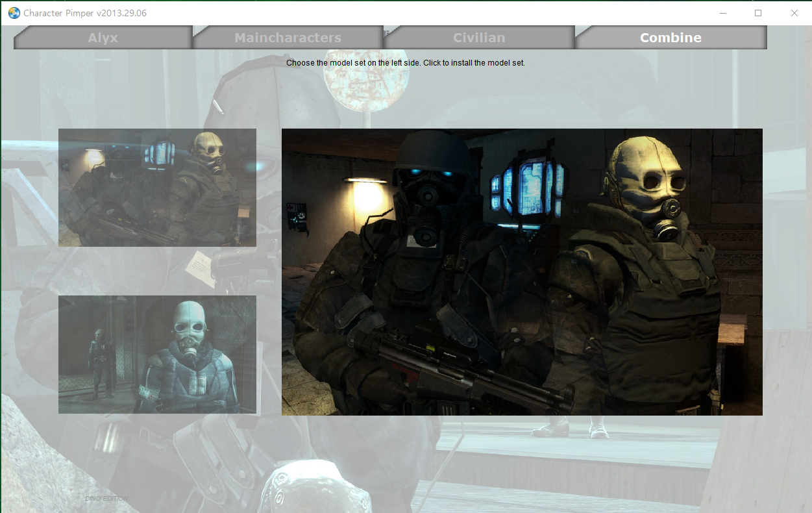
Task: Minimize the Character Pimper window
Action: pos(722,13)
